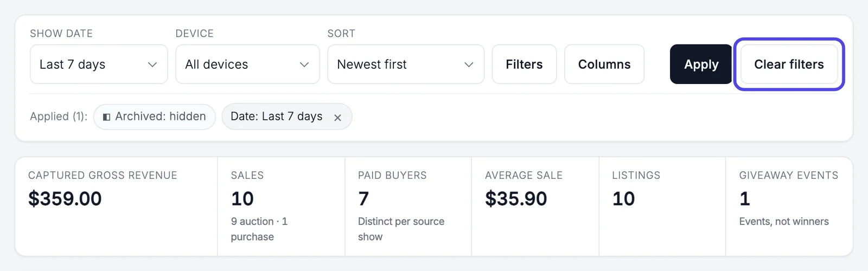Screen dimensions: 868x271
Task: Click the $359.00 revenue figure
Action: pos(65,199)
